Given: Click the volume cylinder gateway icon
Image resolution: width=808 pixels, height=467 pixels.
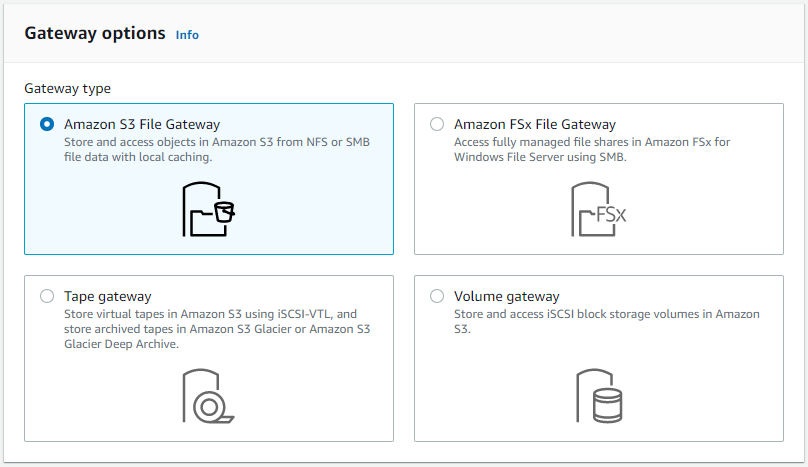Looking at the screenshot, I should pyautogui.click(x=599, y=396).
